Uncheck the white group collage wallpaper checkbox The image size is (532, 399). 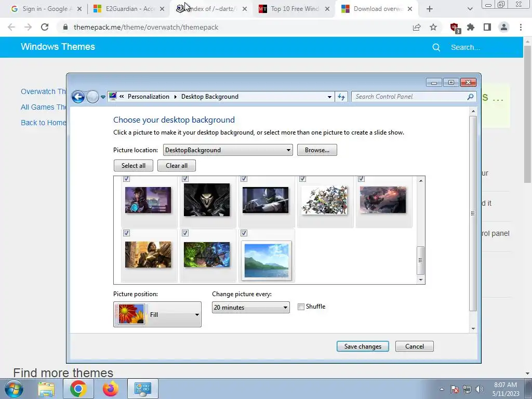click(303, 179)
